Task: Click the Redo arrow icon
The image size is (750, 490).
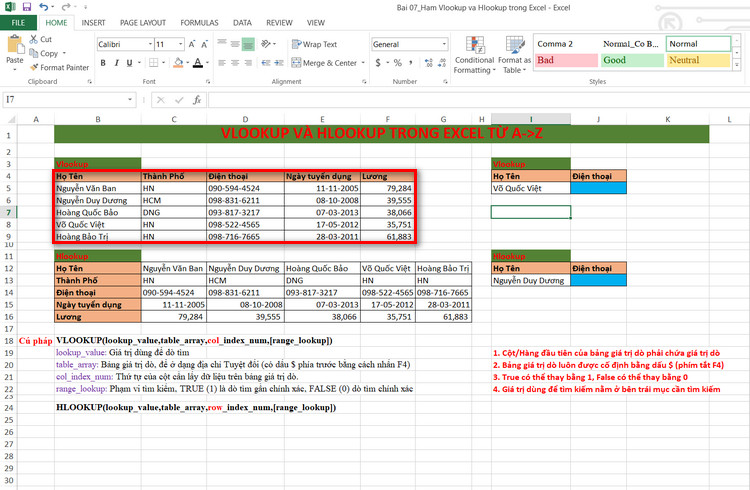Action: coord(66,7)
